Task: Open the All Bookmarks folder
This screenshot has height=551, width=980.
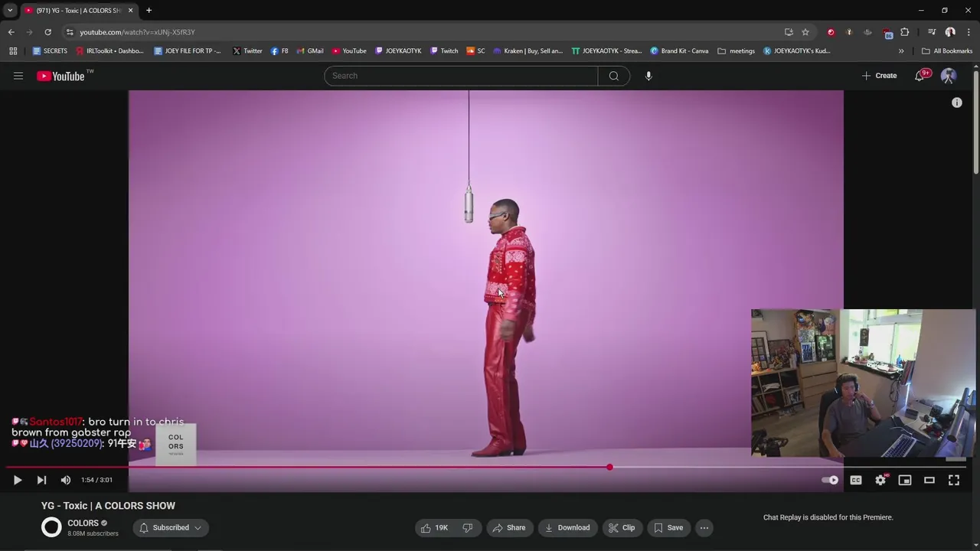Action: coord(947,51)
